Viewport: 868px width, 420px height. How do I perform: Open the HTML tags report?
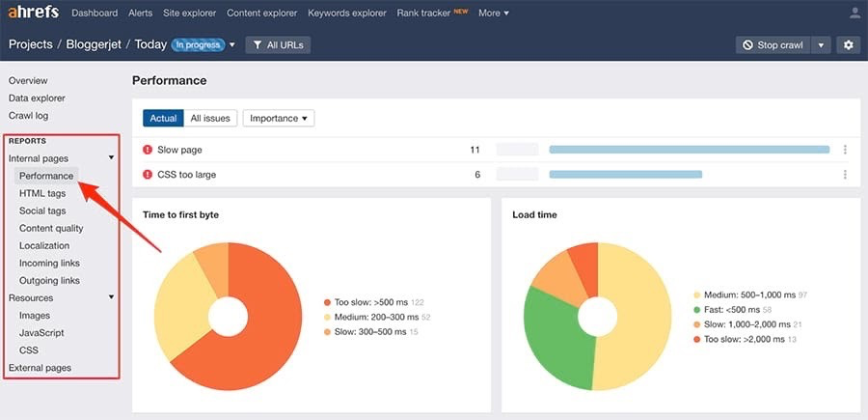pos(42,193)
